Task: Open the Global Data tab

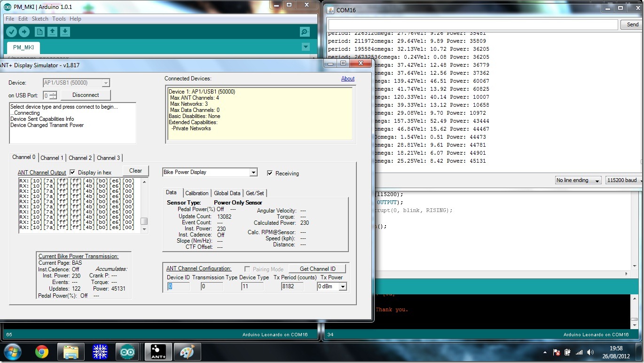Action: (227, 193)
